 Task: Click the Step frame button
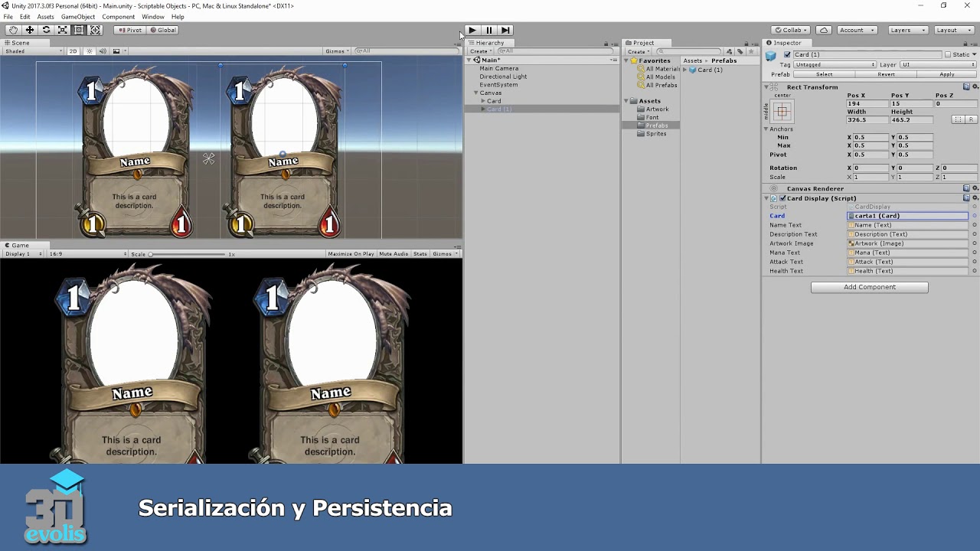pos(505,30)
